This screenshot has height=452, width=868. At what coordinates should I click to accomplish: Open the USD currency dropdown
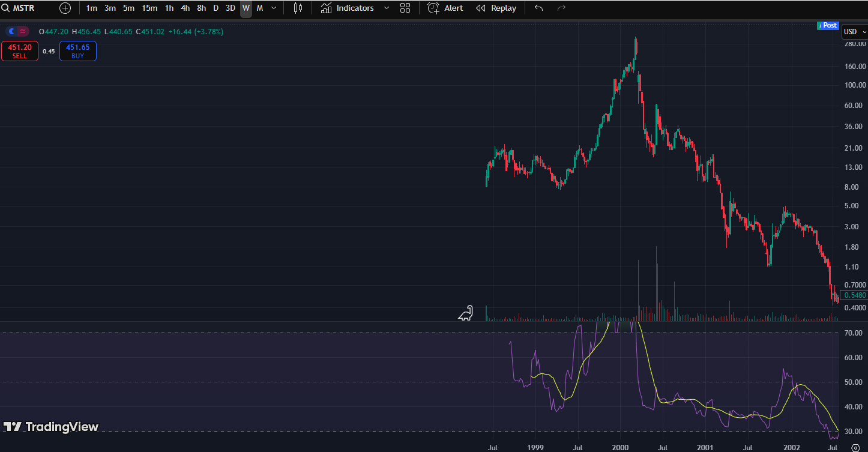coord(854,32)
